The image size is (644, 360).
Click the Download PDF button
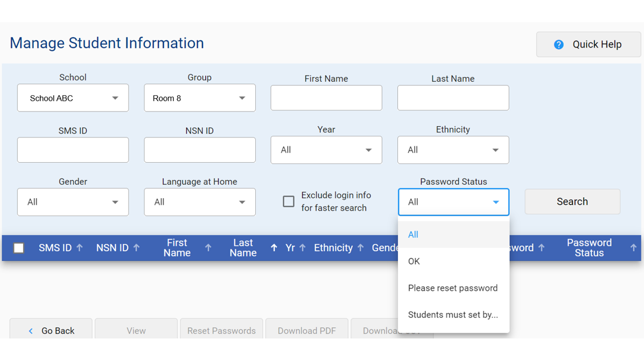307,331
